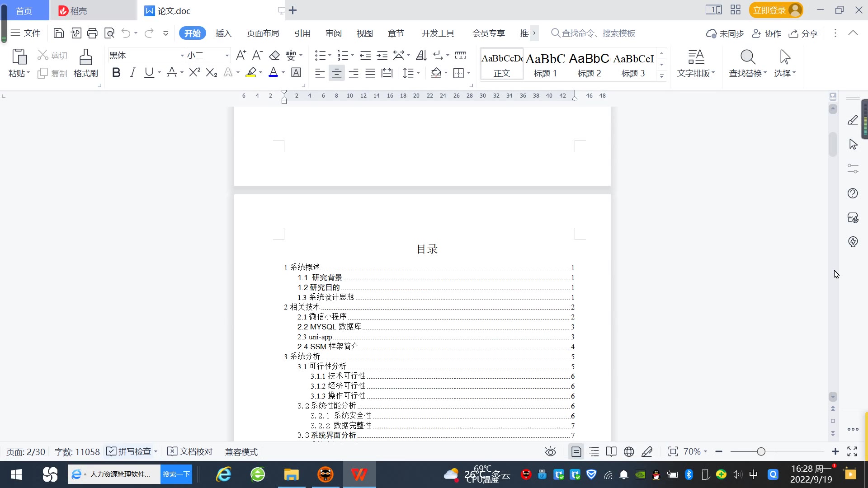Toggle Italic formatting button
868x488 pixels.
point(132,73)
